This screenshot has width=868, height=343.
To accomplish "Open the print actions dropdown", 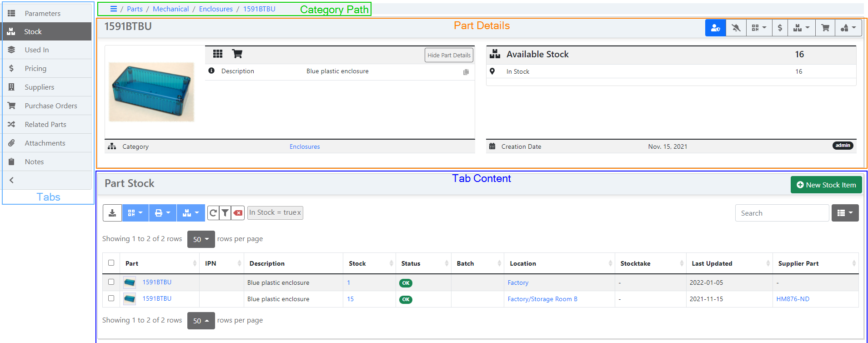I will pyautogui.click(x=162, y=213).
